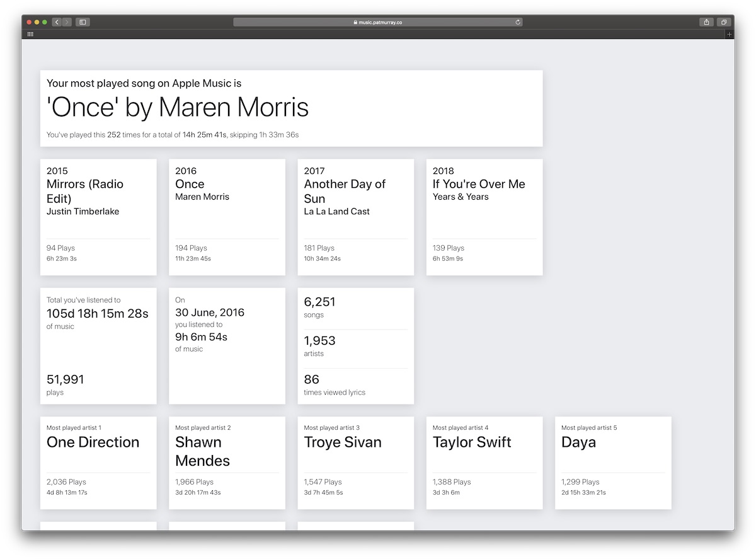This screenshot has height=559, width=756.
Task: Click the Shawn Mendes artist name
Action: click(x=202, y=451)
